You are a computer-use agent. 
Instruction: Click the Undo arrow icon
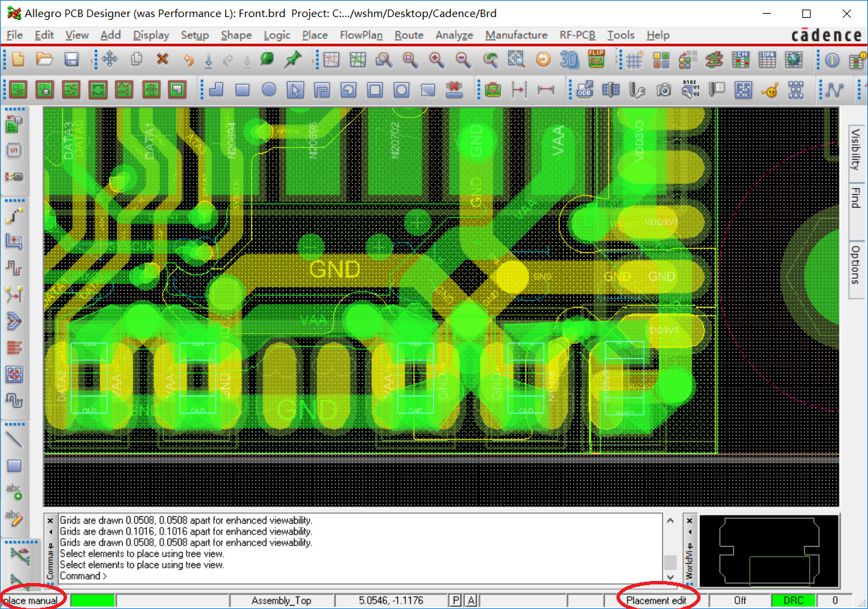(x=188, y=60)
